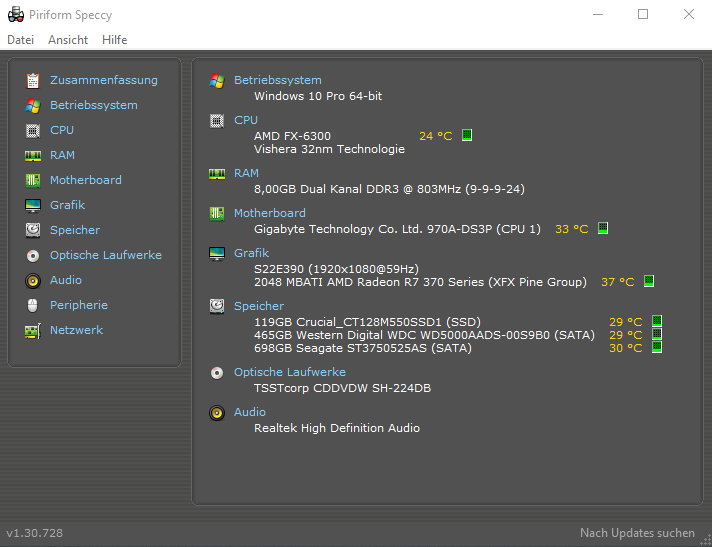The width and height of the screenshot is (712, 547).
Task: Select Audio in the sidebar
Action: (x=66, y=280)
